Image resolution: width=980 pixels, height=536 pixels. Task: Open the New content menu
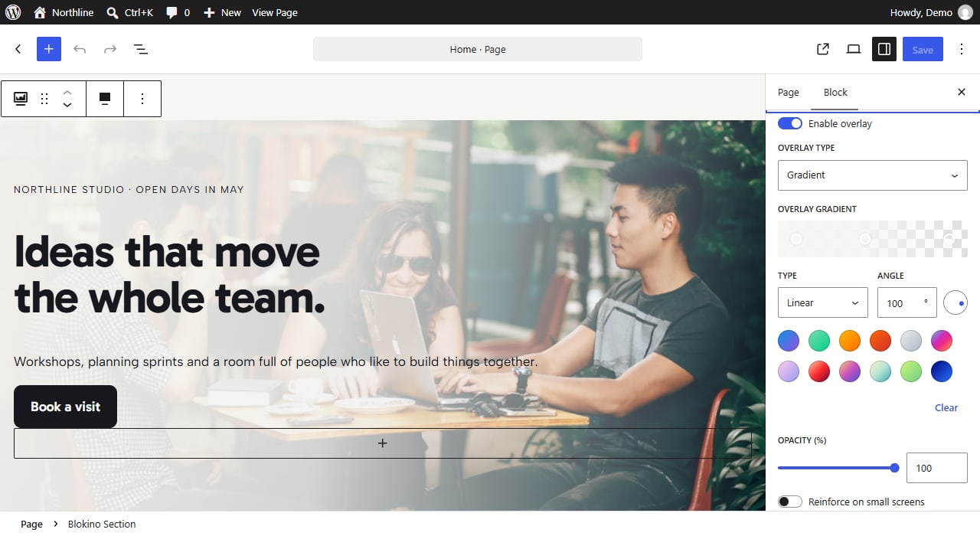(x=222, y=12)
